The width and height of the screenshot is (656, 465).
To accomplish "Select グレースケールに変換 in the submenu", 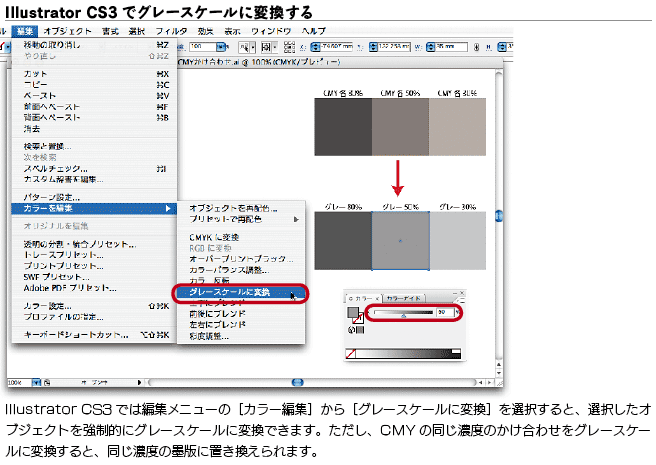I will [241, 293].
